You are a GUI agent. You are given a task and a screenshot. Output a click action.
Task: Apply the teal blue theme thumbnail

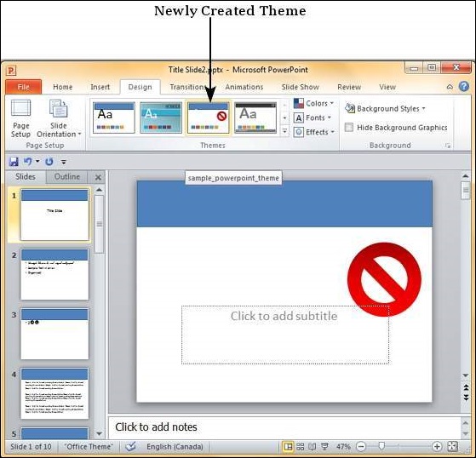point(161,117)
